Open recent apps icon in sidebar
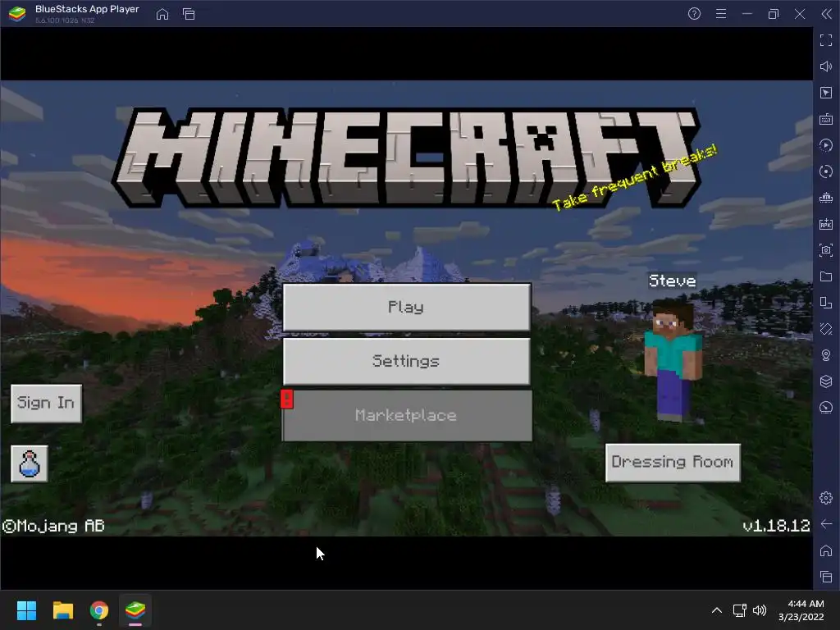The width and height of the screenshot is (840, 630). (x=826, y=577)
